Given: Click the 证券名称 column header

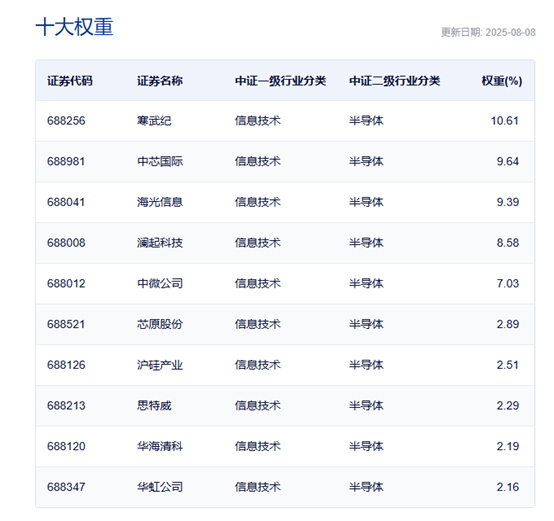Looking at the screenshot, I should pos(160,81).
